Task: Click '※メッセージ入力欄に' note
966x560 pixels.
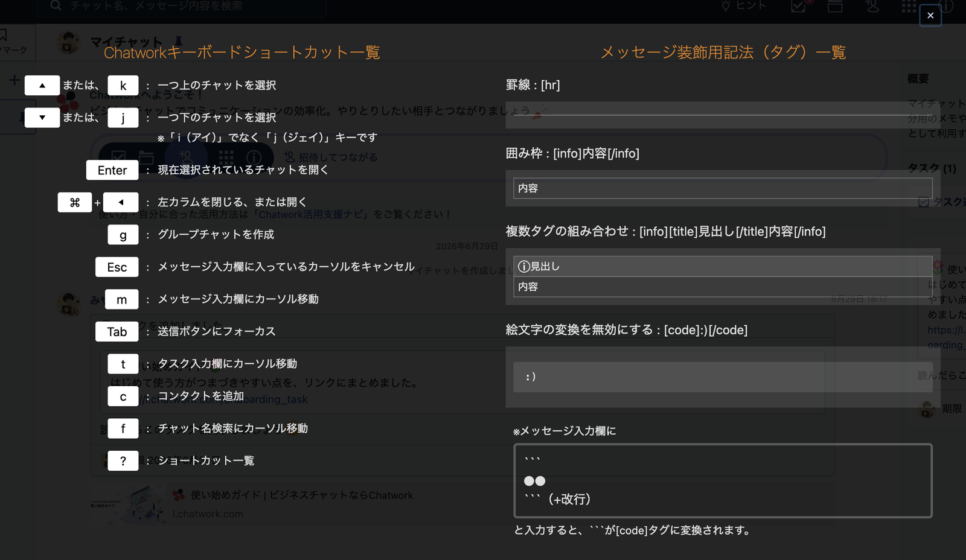Action: click(x=565, y=431)
